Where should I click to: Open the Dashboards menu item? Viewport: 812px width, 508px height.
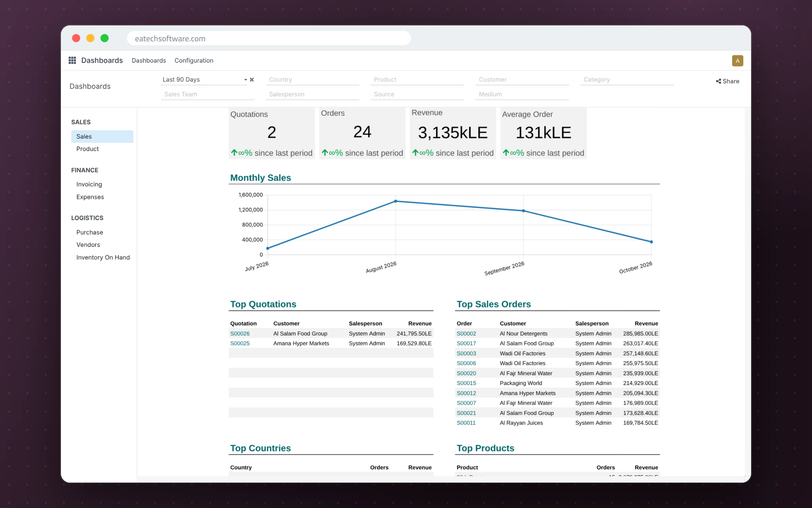click(149, 60)
